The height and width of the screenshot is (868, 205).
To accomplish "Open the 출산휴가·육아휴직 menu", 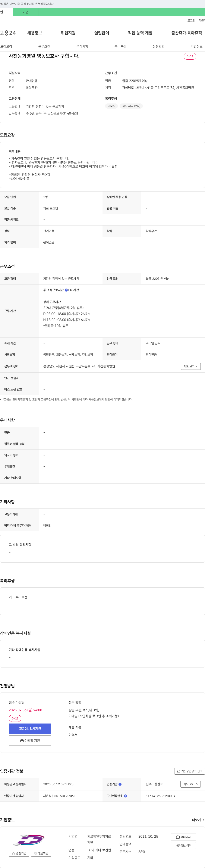I will 186,33.
